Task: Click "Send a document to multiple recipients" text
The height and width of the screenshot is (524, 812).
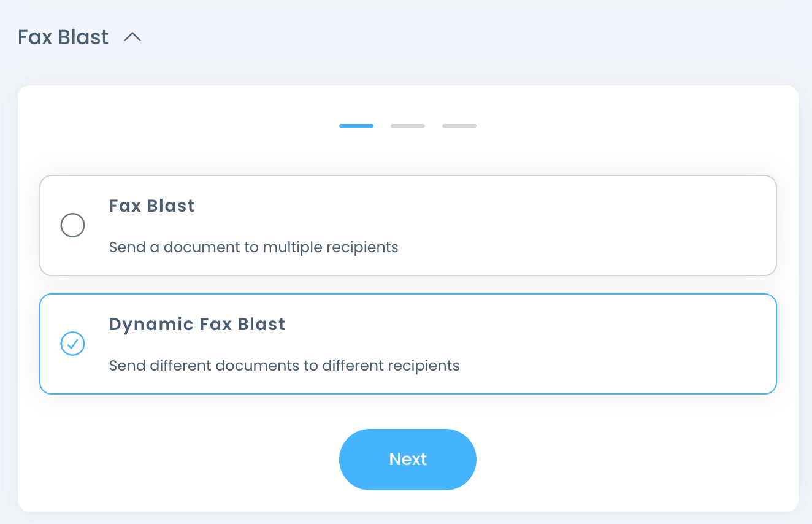Action: click(x=253, y=247)
